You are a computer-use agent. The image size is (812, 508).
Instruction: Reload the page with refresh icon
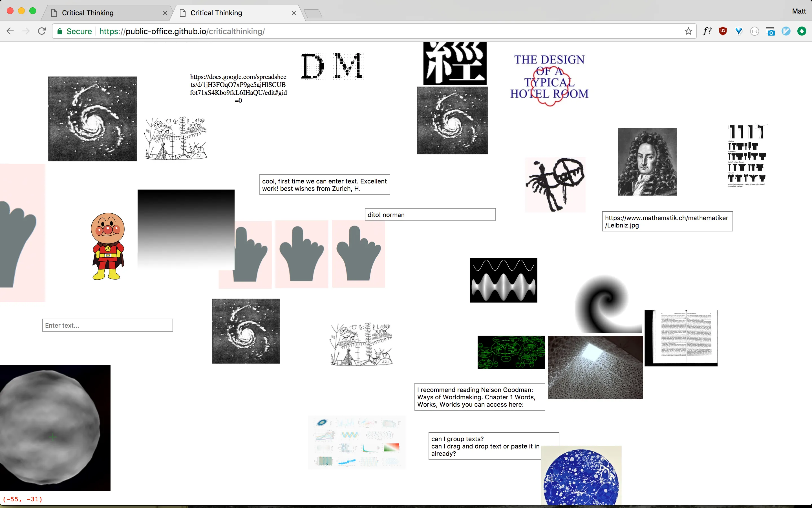(x=42, y=31)
